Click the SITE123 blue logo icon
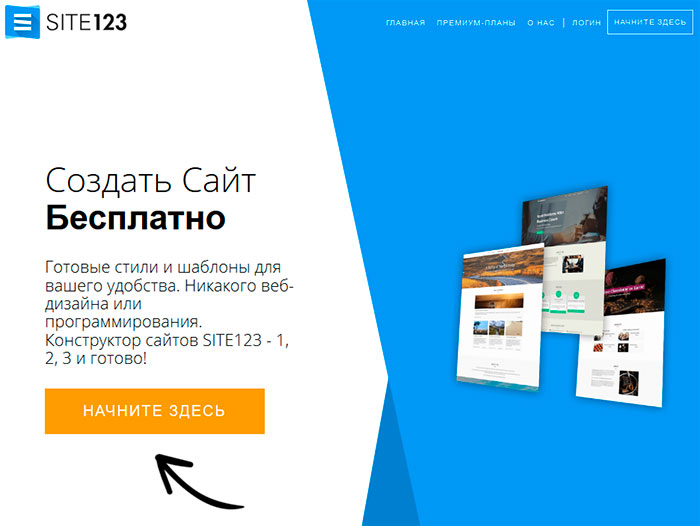 (22, 22)
